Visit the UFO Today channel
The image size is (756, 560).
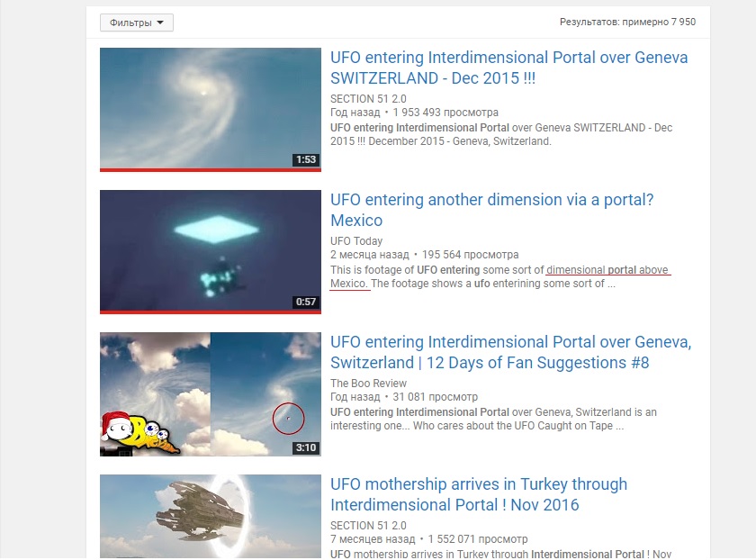356,241
